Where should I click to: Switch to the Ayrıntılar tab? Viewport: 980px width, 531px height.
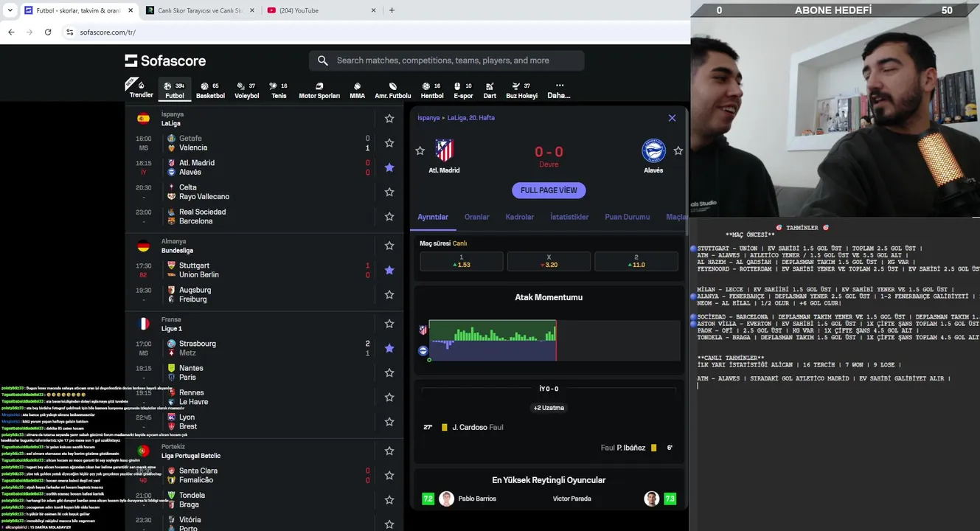pos(433,217)
